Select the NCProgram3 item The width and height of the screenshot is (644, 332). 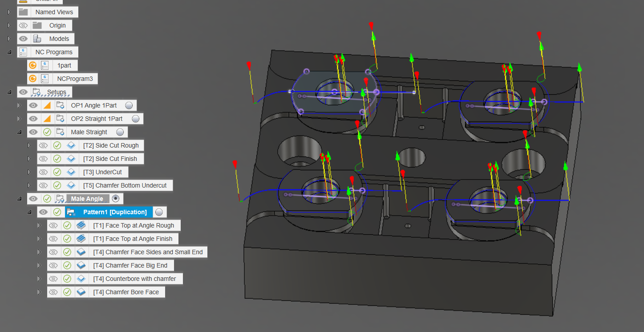point(75,79)
